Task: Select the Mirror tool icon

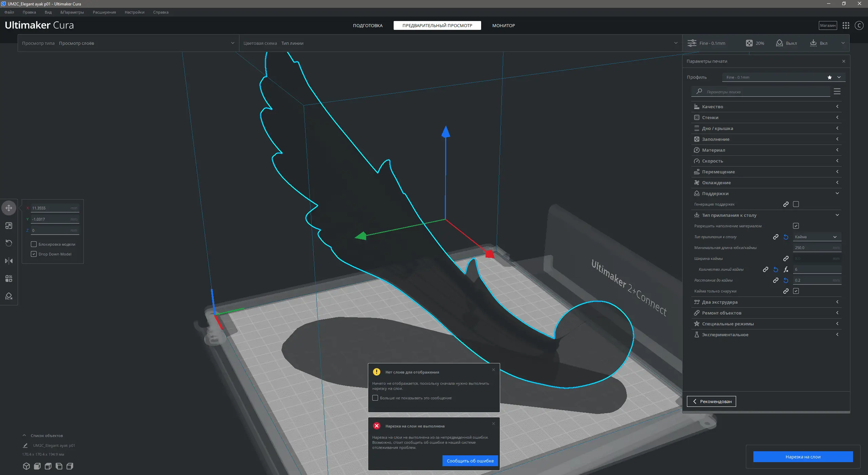Action: 9,261
